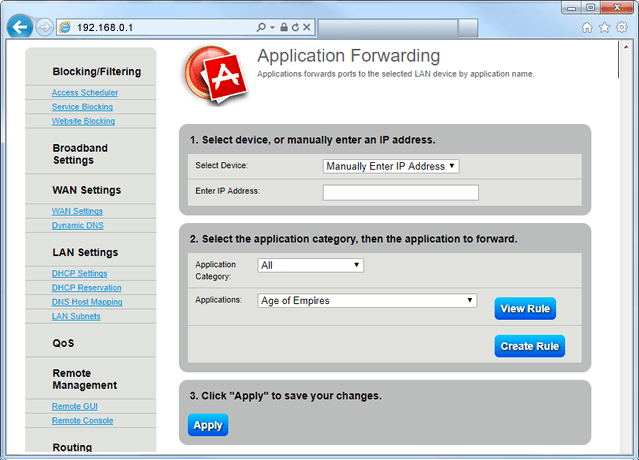The height and width of the screenshot is (460, 639).
Task: Open the browser Tools gear icon
Action: pyautogui.click(x=621, y=27)
